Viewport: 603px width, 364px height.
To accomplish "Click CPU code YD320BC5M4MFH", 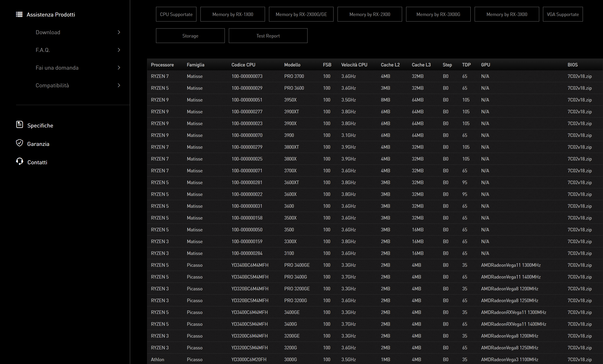I will click(x=250, y=301).
